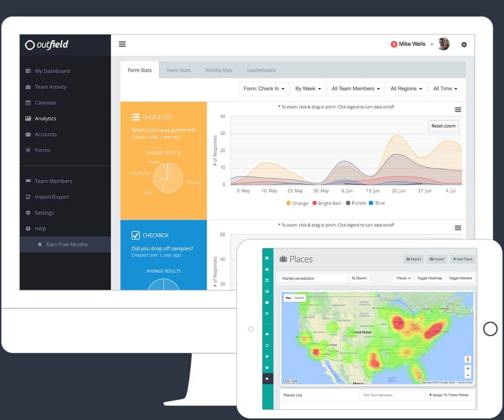Switch to the Leaderboard tab
504x420 pixels.
(261, 70)
